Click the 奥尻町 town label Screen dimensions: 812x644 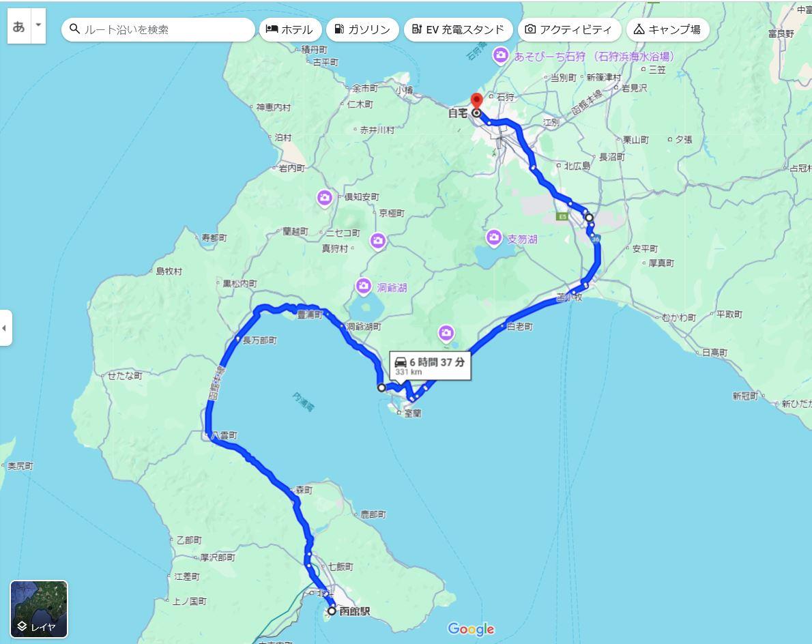(20, 466)
